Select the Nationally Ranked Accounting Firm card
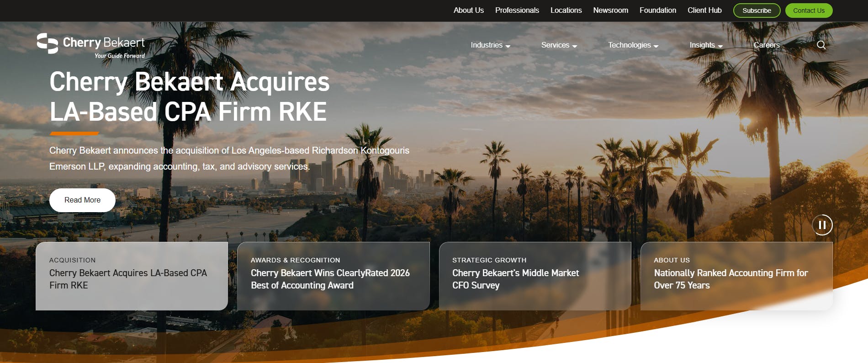 coord(736,276)
